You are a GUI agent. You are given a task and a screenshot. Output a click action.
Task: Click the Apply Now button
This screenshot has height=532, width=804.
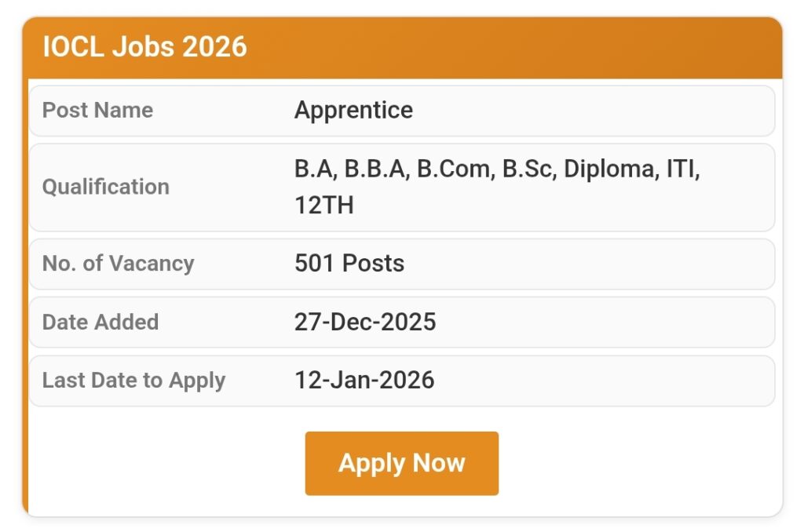coord(401,463)
